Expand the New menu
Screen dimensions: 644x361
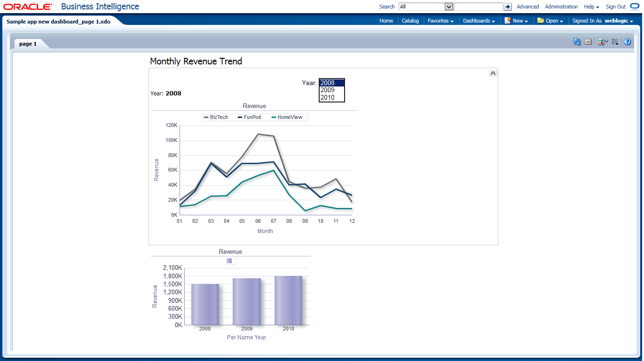coord(520,21)
